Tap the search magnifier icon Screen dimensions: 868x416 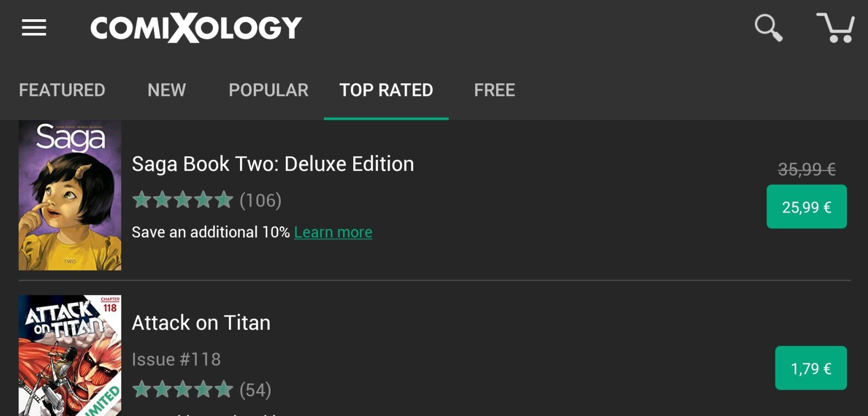[768, 27]
